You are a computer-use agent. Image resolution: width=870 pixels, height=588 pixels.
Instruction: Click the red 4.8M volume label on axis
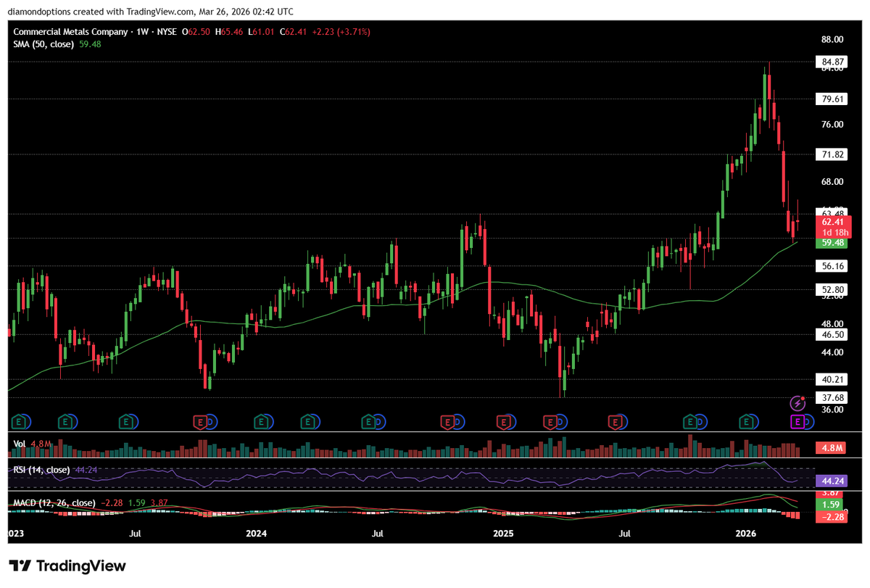click(x=831, y=448)
